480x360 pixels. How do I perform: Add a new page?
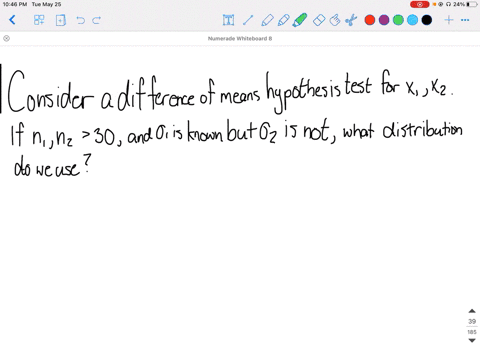61,20
